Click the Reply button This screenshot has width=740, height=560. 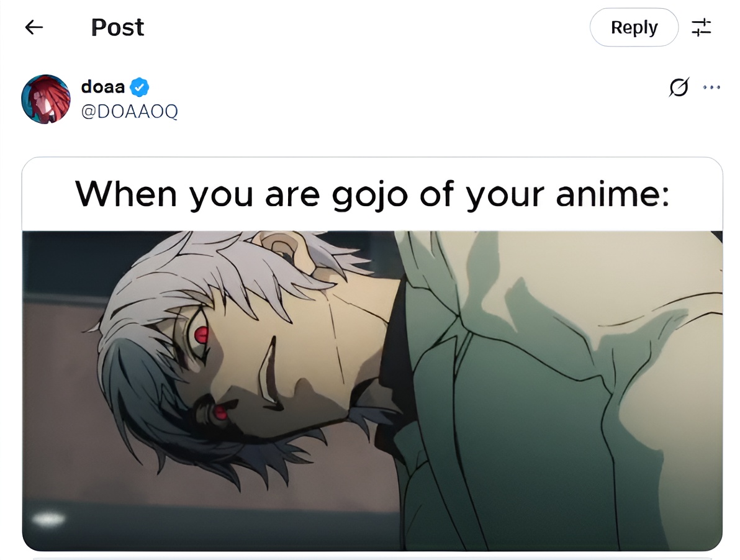634,27
